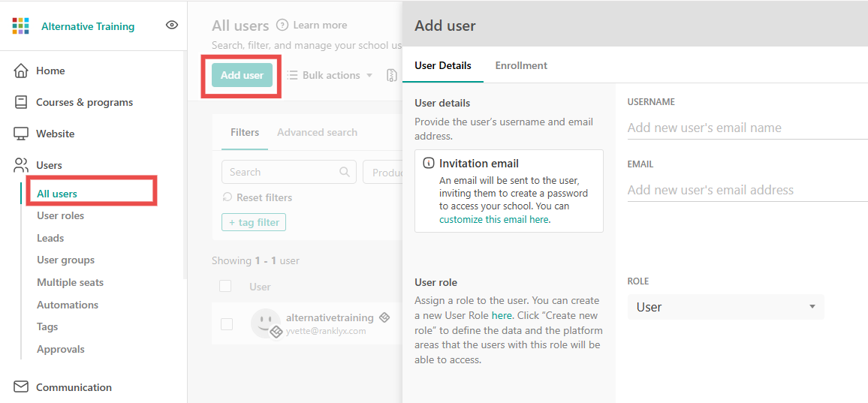Click the yvette@ranklyx.com email text

tap(326, 330)
